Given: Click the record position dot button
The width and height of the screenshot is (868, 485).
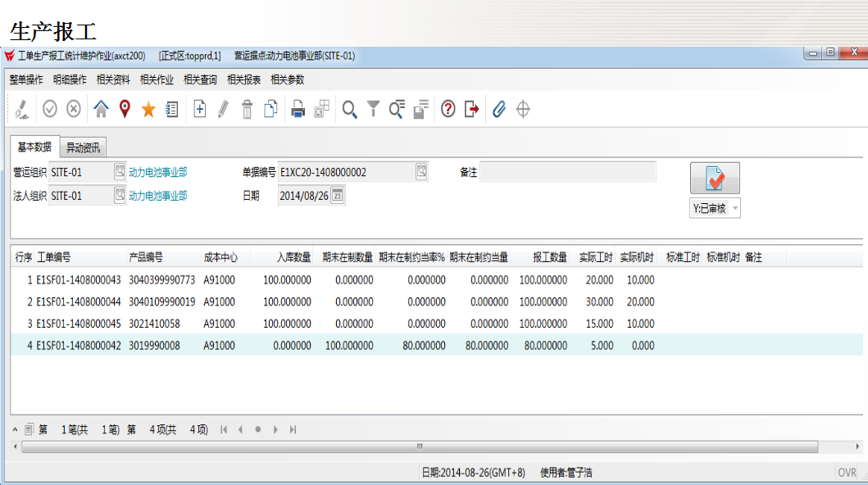Looking at the screenshot, I should pos(258,429).
